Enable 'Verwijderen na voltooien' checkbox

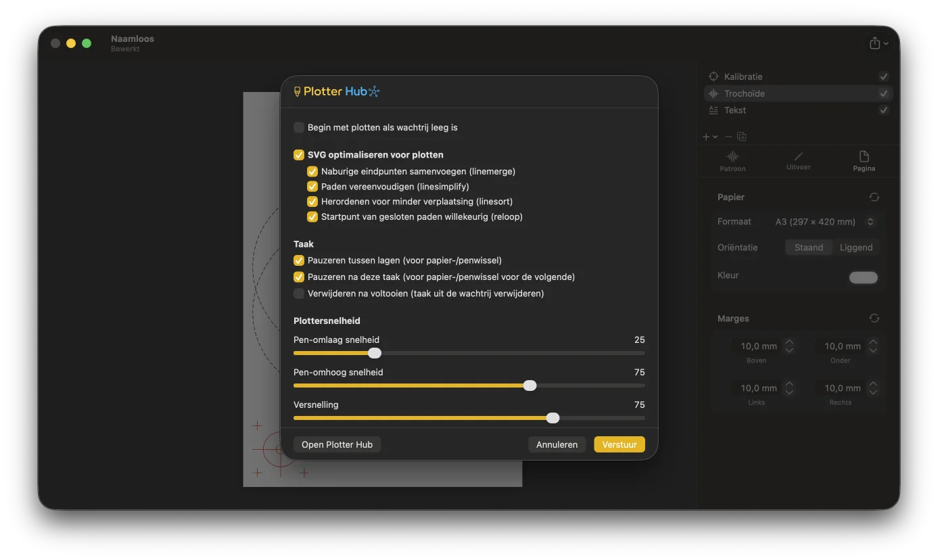pos(299,294)
